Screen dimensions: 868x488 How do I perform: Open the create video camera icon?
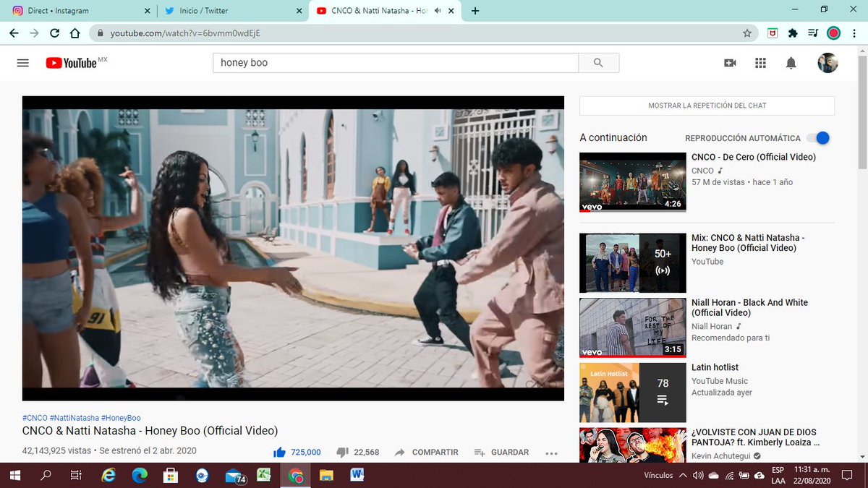[x=730, y=63]
